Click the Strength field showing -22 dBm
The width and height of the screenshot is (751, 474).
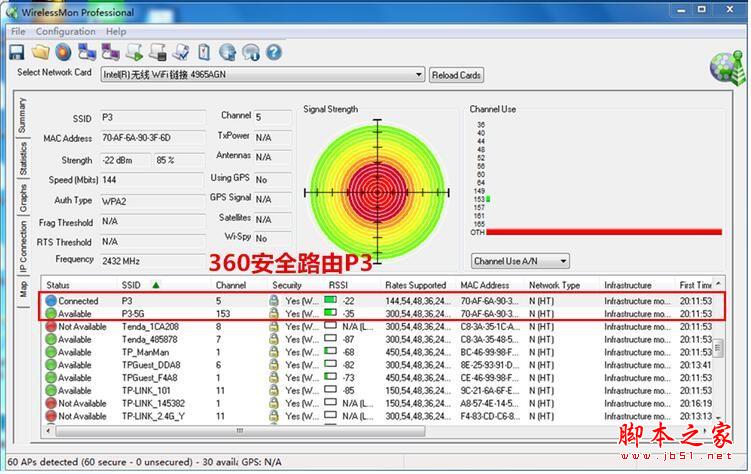coord(126,160)
